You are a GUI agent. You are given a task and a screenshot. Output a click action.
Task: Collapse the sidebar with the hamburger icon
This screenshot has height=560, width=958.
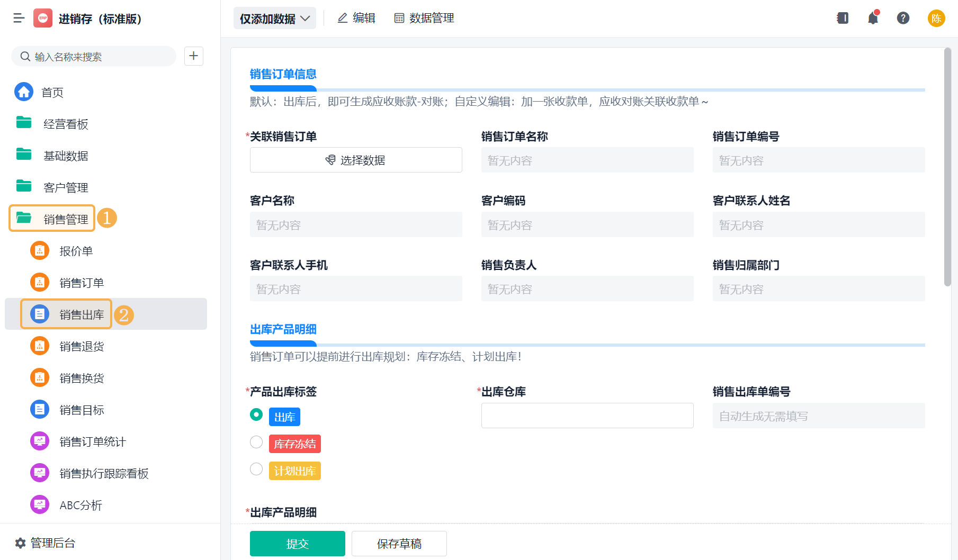(19, 19)
